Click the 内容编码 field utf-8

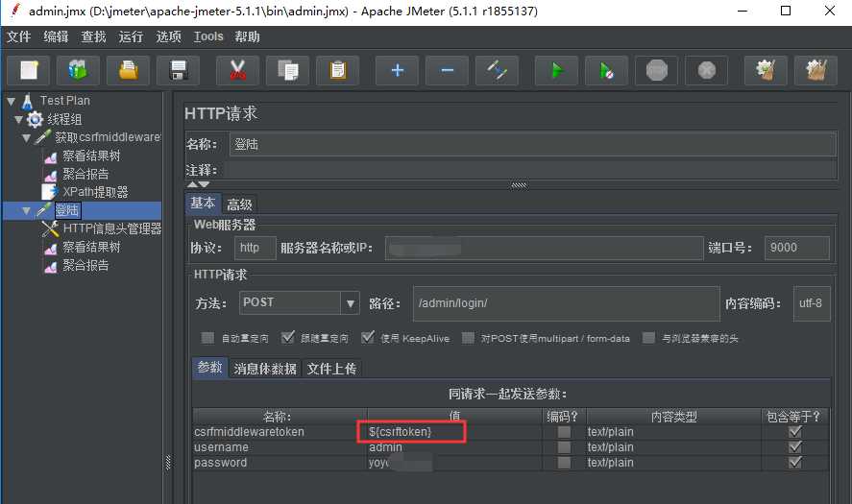coord(812,303)
